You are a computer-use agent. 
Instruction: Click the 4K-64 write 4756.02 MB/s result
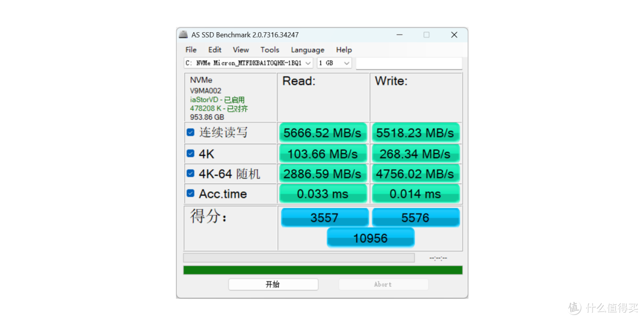pyautogui.click(x=415, y=173)
